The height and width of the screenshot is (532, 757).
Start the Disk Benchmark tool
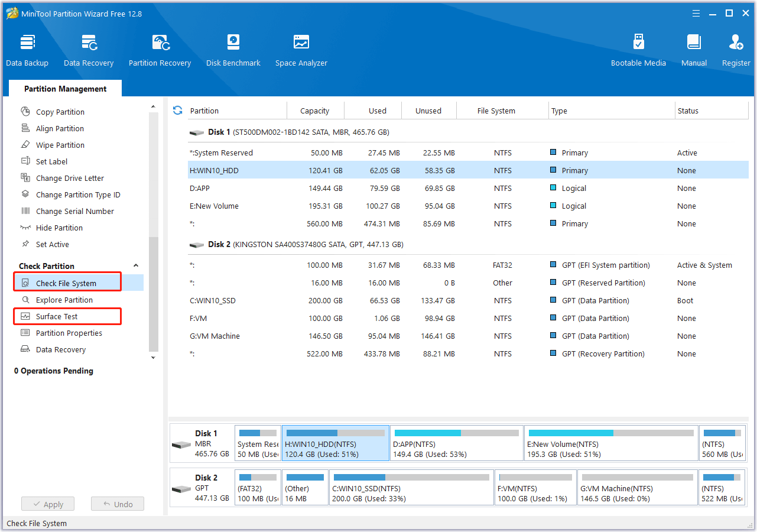click(x=233, y=50)
